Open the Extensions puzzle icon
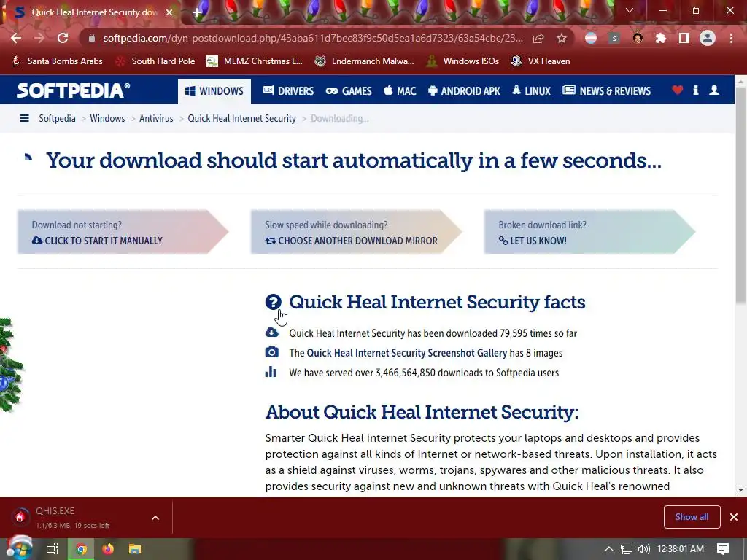The height and width of the screenshot is (560, 747). pos(661,38)
